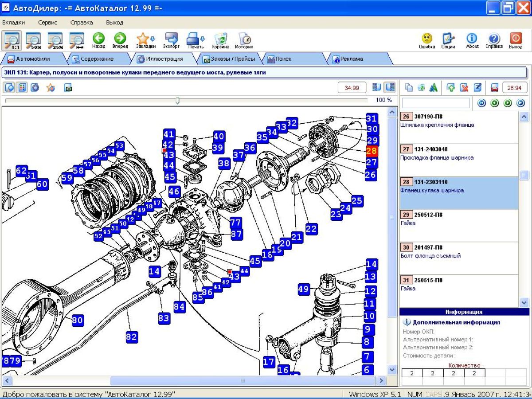Focus the parts list search field
The image size is (532, 399).
(436, 103)
